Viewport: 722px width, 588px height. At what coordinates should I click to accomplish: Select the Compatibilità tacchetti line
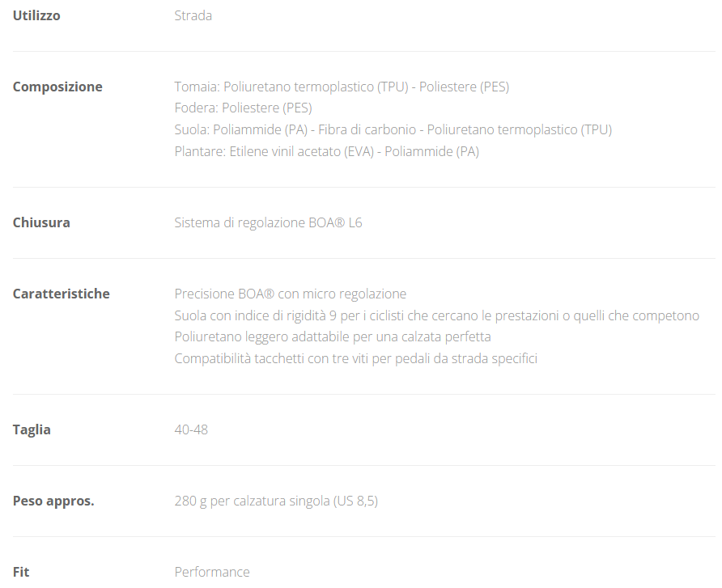pos(355,358)
